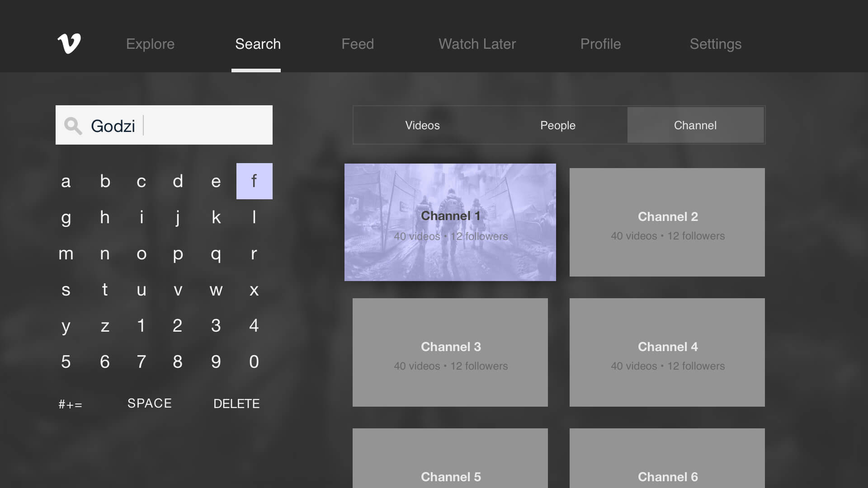Tap the number 7 key
868x488 pixels.
(x=142, y=362)
